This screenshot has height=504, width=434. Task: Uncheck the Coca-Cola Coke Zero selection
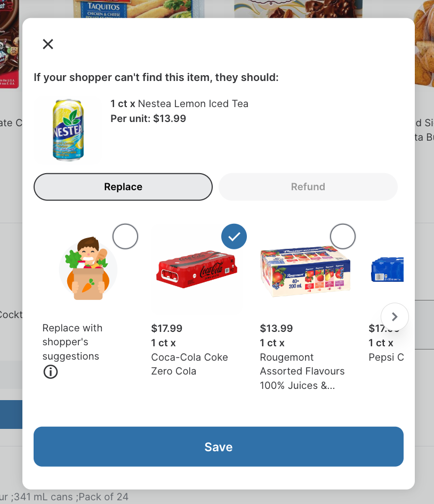pyautogui.click(x=234, y=236)
